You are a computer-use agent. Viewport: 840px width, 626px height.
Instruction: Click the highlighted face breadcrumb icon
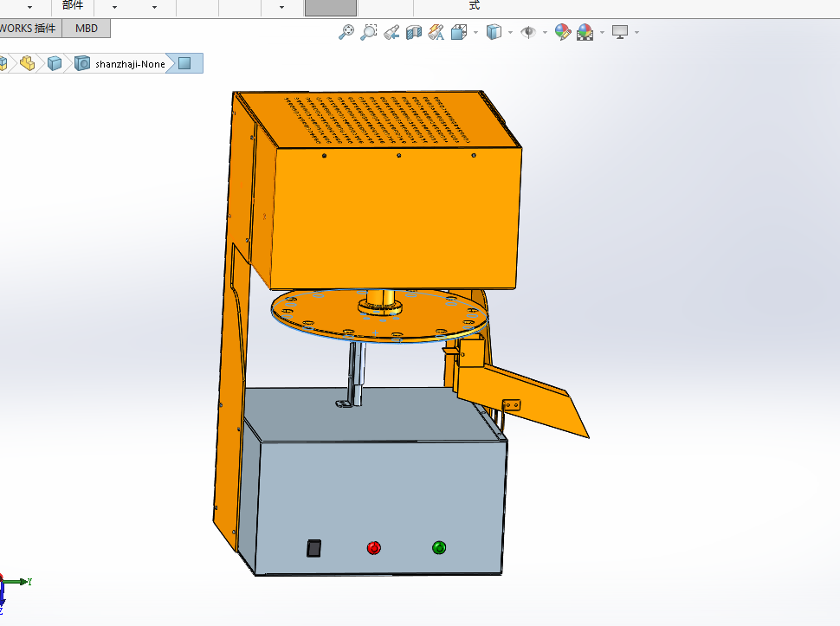coord(184,64)
